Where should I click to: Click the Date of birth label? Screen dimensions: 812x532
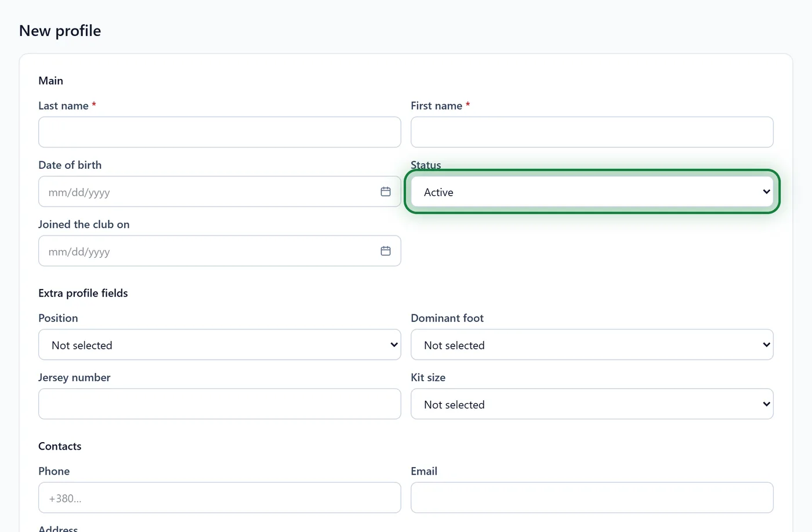pos(70,165)
